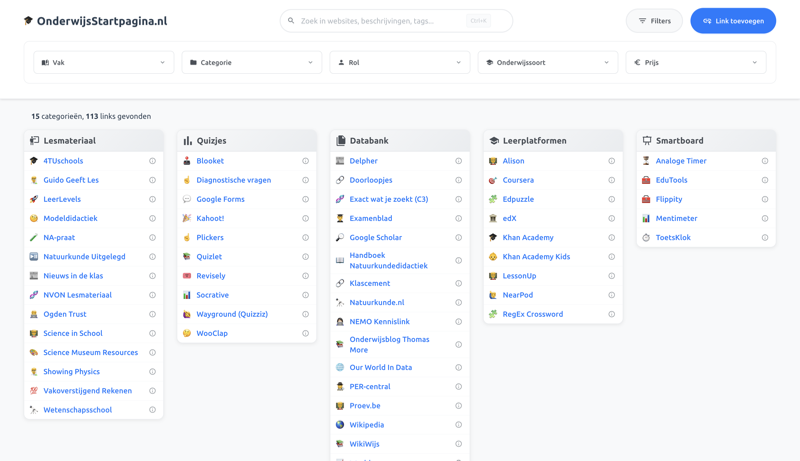Show info for Wikipedia entry

click(x=458, y=425)
